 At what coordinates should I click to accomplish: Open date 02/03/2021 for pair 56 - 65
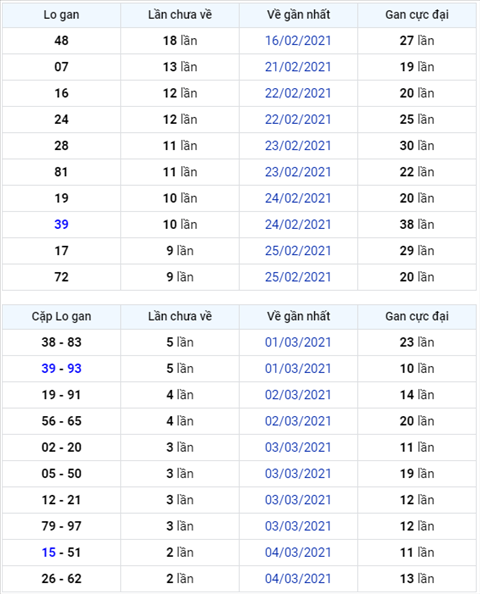coord(298,421)
